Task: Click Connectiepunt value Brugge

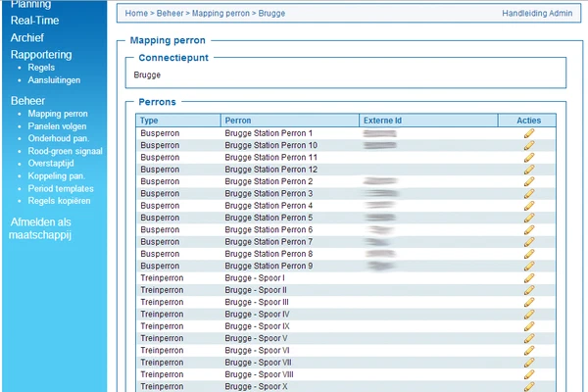Action: coord(147,75)
